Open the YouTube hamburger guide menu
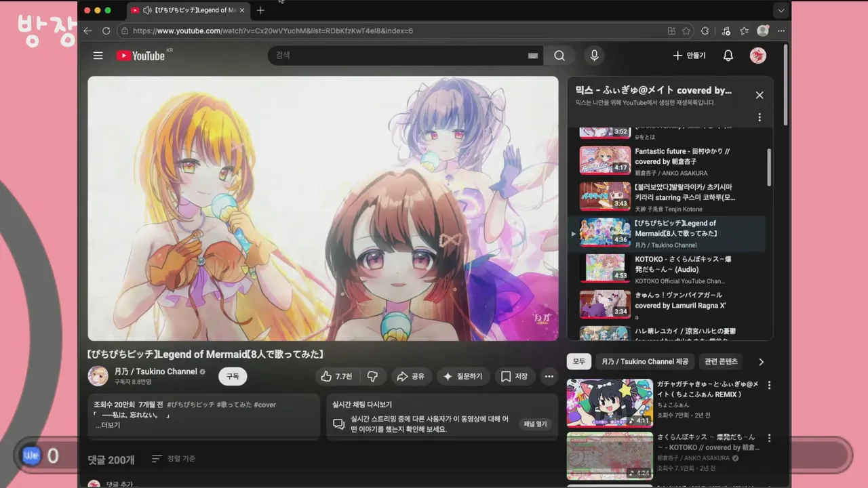 [98, 56]
